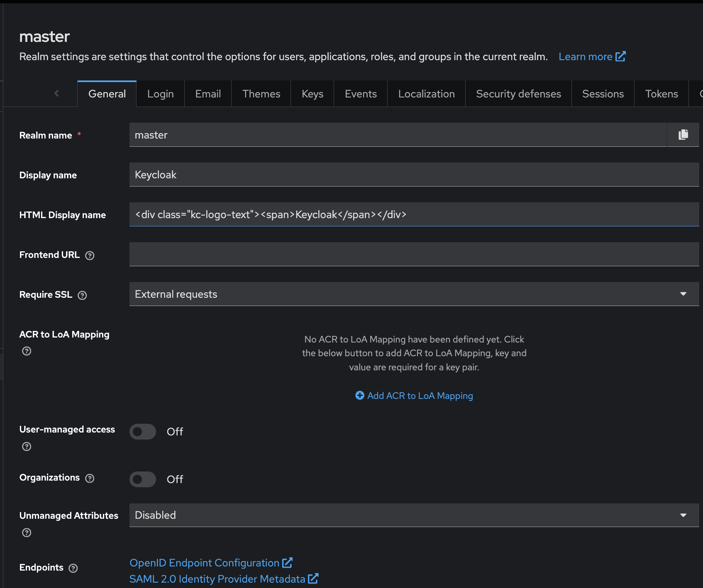Switch to the Events tab

[361, 94]
